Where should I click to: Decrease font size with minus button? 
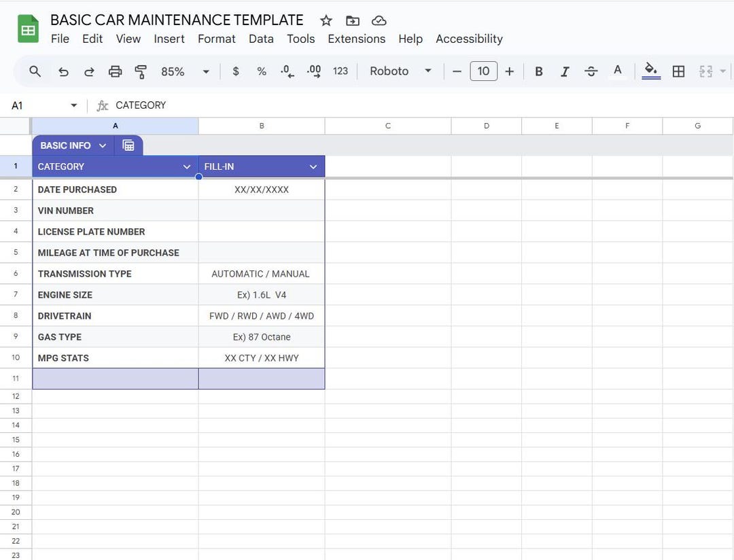[457, 71]
